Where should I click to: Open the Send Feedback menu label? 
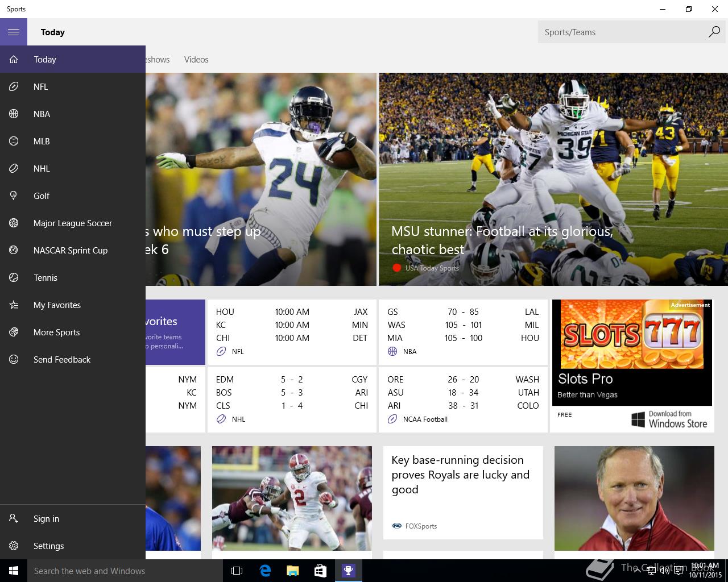(62, 360)
